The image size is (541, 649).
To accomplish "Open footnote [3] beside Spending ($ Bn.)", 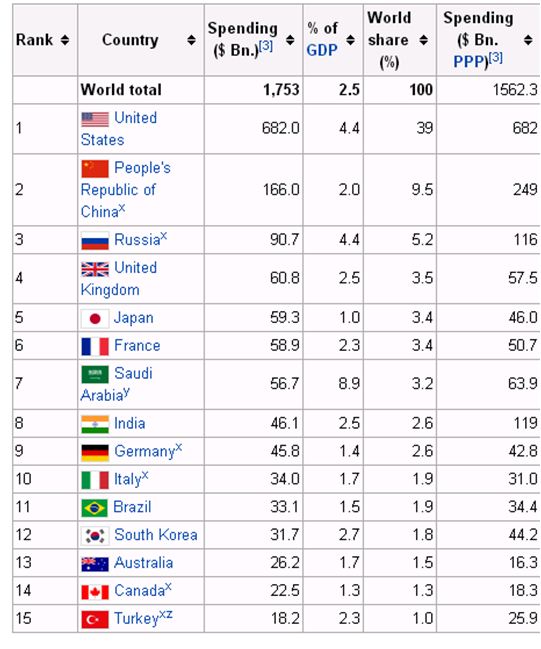I will point(266,46).
